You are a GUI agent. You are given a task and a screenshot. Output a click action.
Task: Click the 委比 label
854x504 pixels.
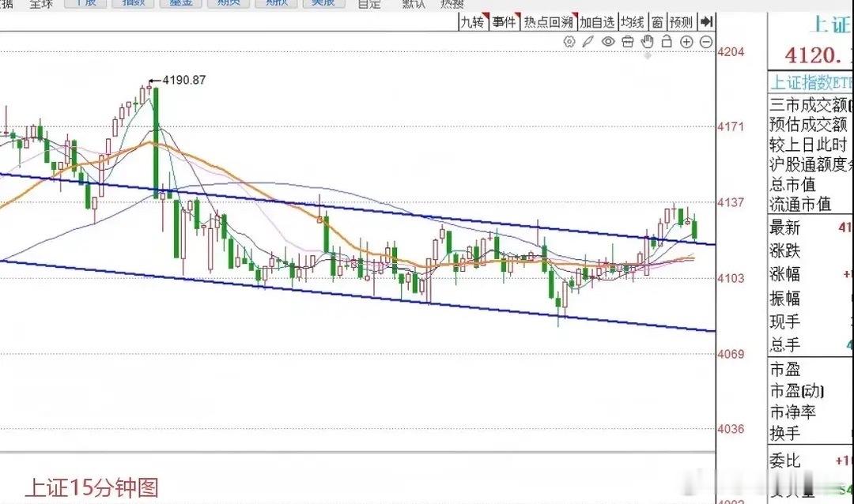[x=785, y=461]
